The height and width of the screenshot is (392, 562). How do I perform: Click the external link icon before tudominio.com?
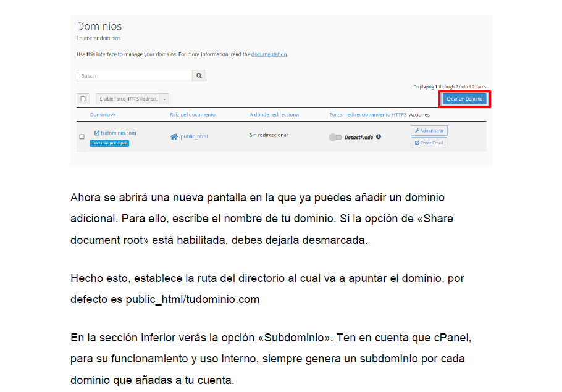pos(96,133)
